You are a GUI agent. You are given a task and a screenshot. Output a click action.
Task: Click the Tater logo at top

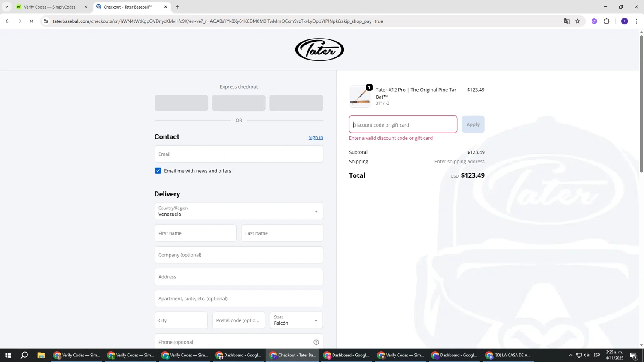(x=319, y=50)
